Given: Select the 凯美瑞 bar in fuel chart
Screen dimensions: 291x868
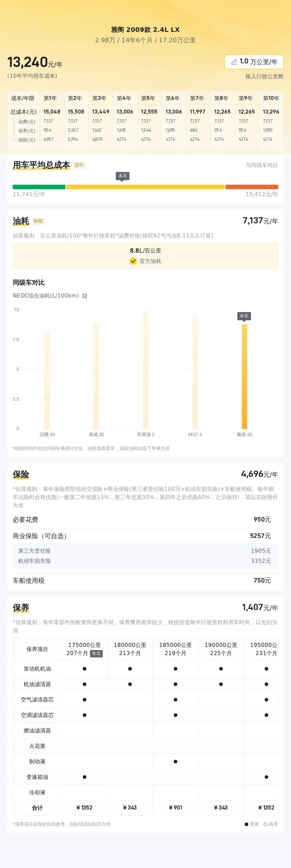Looking at the screenshot, I should point(146,370).
